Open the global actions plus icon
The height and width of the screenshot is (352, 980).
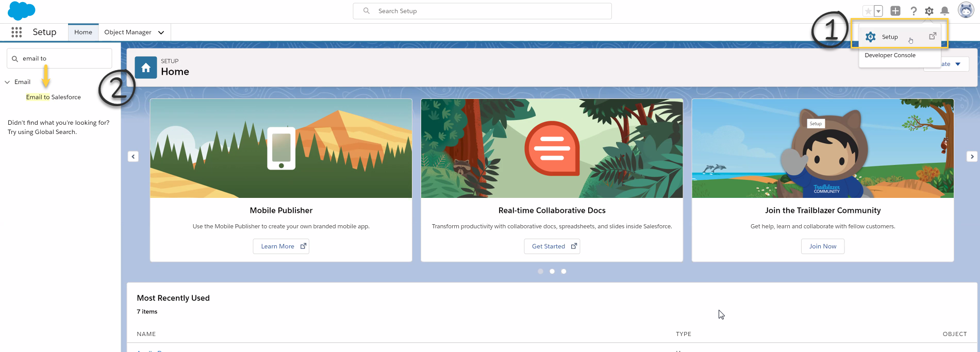point(895,11)
